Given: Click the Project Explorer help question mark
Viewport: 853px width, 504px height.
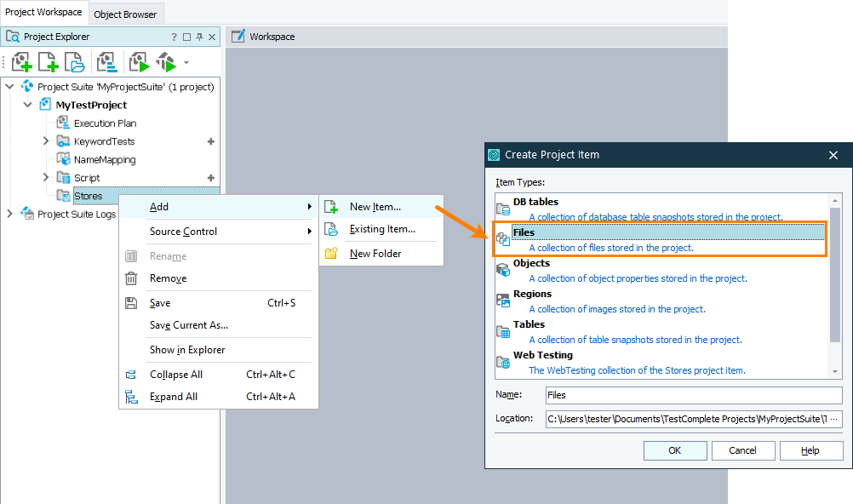Looking at the screenshot, I should (x=176, y=37).
